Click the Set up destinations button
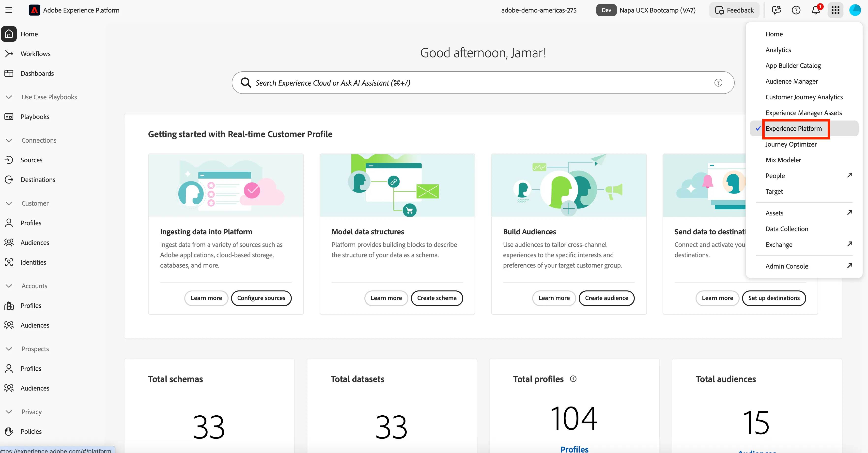This screenshot has height=453, width=868. pyautogui.click(x=774, y=298)
